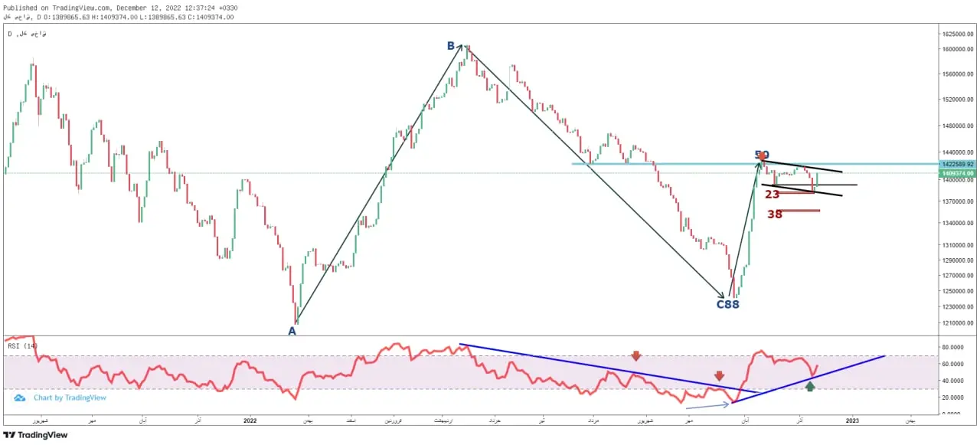The width and height of the screenshot is (980, 445).
Task: Click the TradingView logo in the footer
Action: [35, 435]
